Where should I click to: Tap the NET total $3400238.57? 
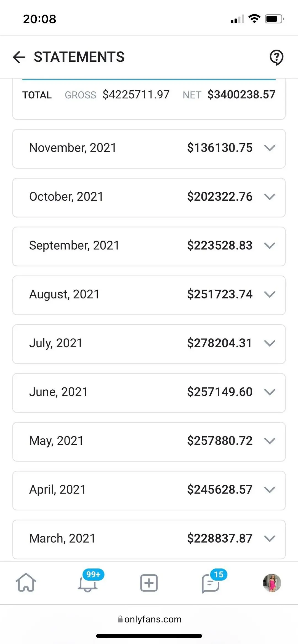pyautogui.click(x=241, y=95)
